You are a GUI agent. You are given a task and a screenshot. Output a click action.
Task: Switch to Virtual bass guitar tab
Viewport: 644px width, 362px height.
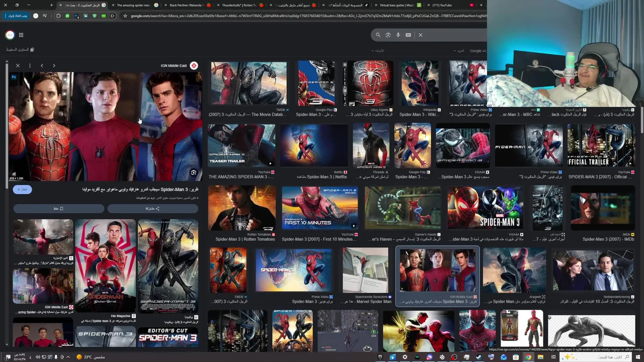[397, 5]
